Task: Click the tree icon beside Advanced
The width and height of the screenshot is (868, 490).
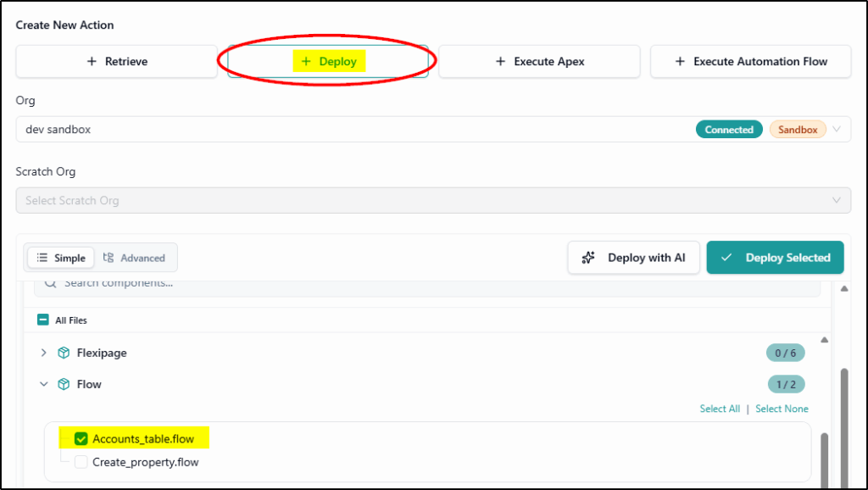Action: [108, 258]
